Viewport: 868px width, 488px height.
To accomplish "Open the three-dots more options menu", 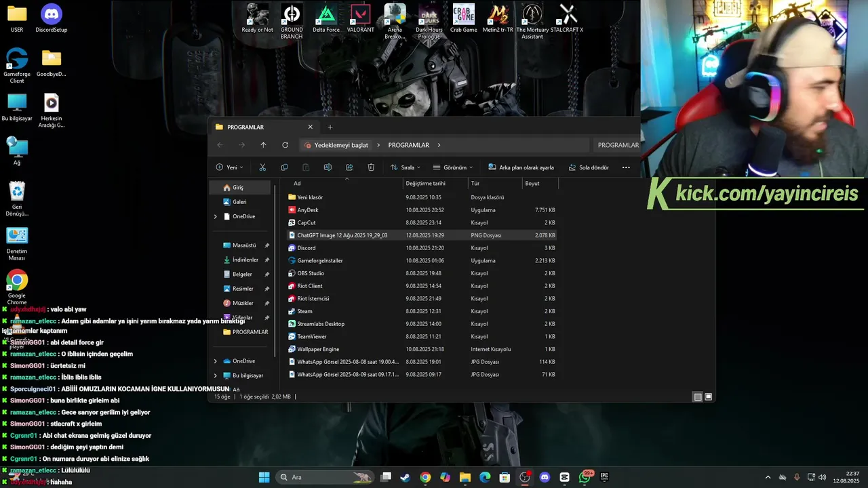I will coord(626,167).
